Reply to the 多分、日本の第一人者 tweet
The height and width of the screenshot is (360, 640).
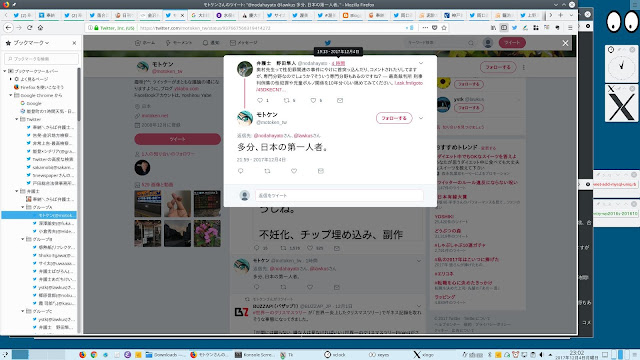pos(240,171)
